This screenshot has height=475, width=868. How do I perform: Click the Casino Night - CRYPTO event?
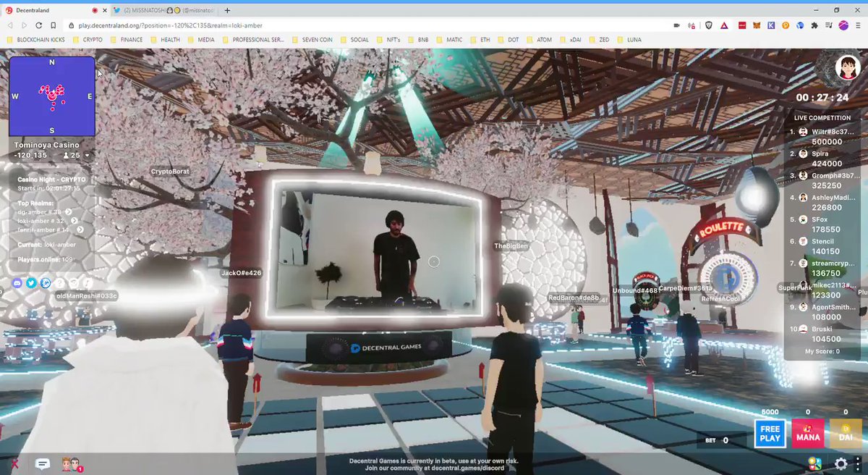(51, 179)
